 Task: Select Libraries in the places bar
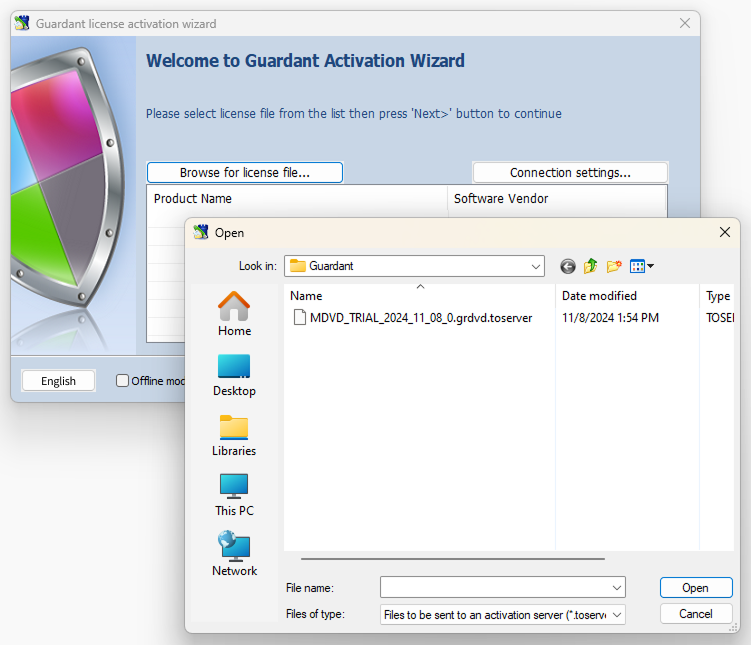(234, 435)
